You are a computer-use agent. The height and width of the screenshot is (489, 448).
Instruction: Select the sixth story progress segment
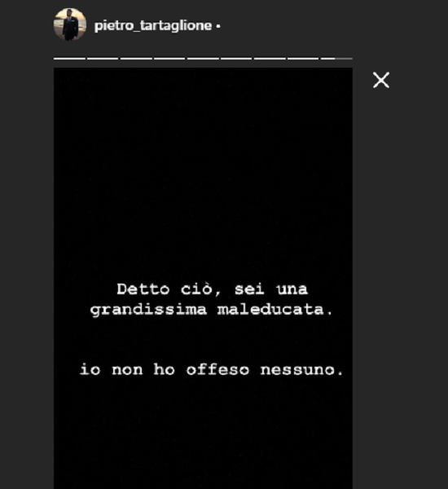[x=236, y=59]
